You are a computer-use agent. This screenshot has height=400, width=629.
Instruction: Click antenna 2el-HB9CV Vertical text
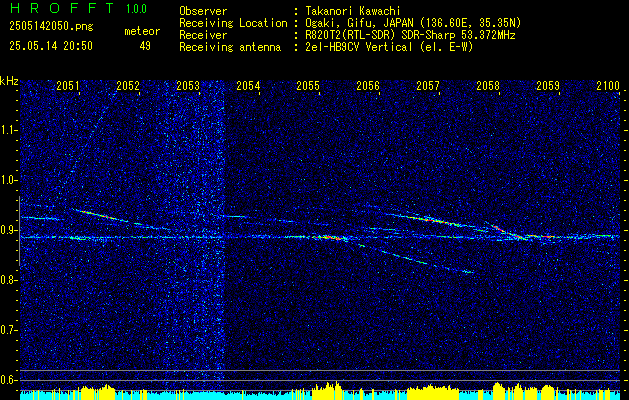click(x=389, y=47)
